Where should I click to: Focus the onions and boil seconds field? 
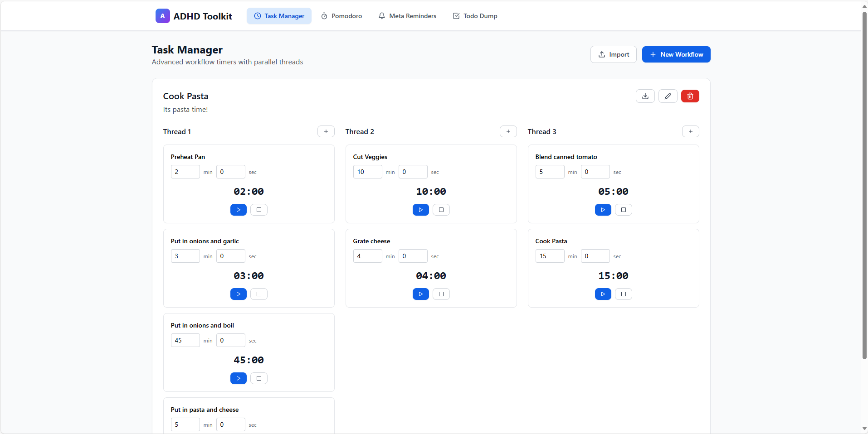231,340
